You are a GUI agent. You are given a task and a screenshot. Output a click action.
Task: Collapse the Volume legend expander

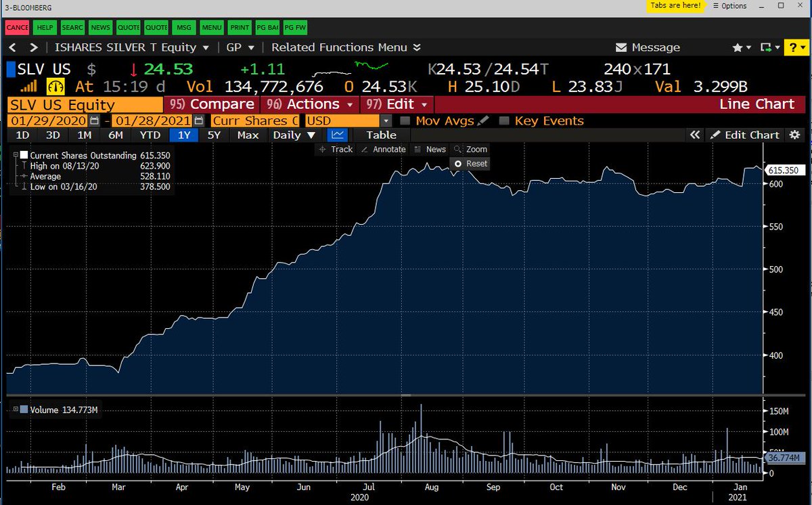click(x=15, y=410)
